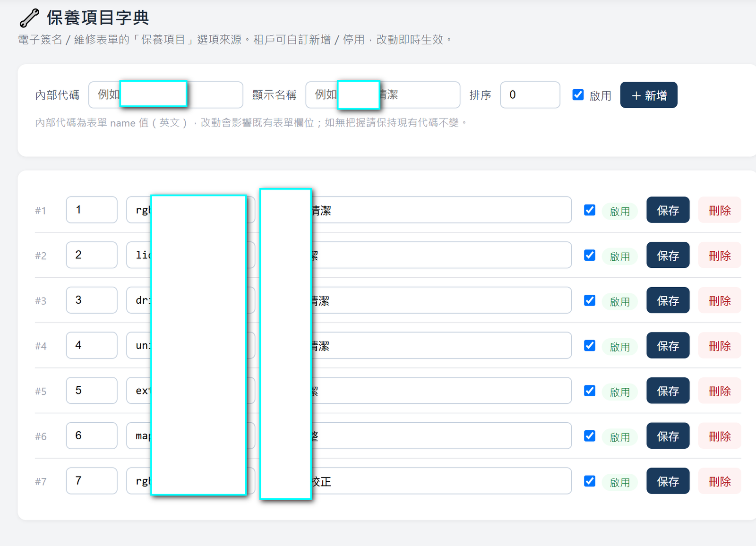The height and width of the screenshot is (546, 756).
Task: Click 刪除 for row #4
Action: (x=720, y=346)
